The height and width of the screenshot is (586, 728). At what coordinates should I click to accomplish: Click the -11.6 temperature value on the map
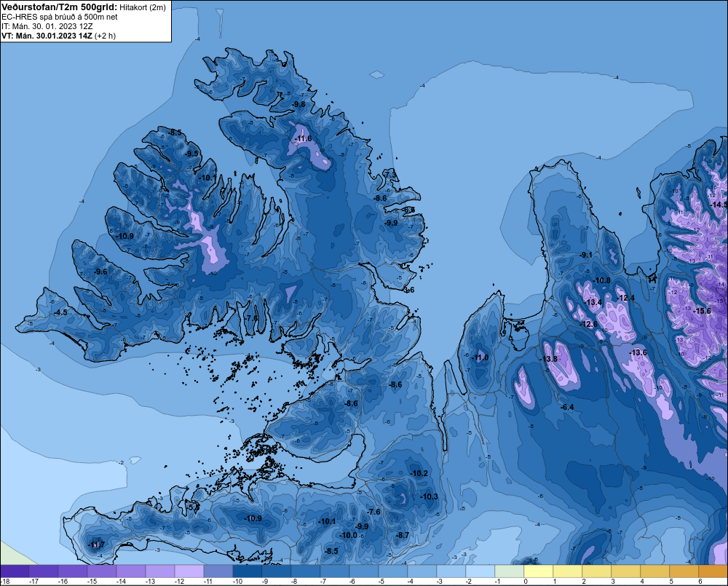coord(304,139)
